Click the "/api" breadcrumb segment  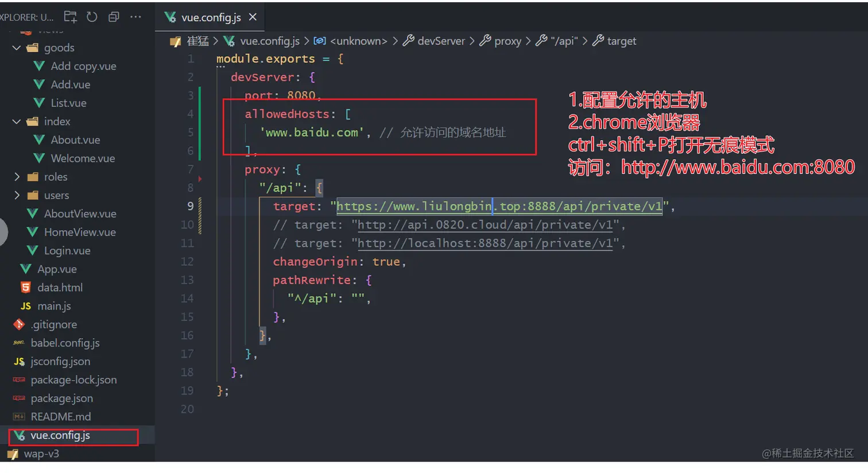click(x=564, y=41)
